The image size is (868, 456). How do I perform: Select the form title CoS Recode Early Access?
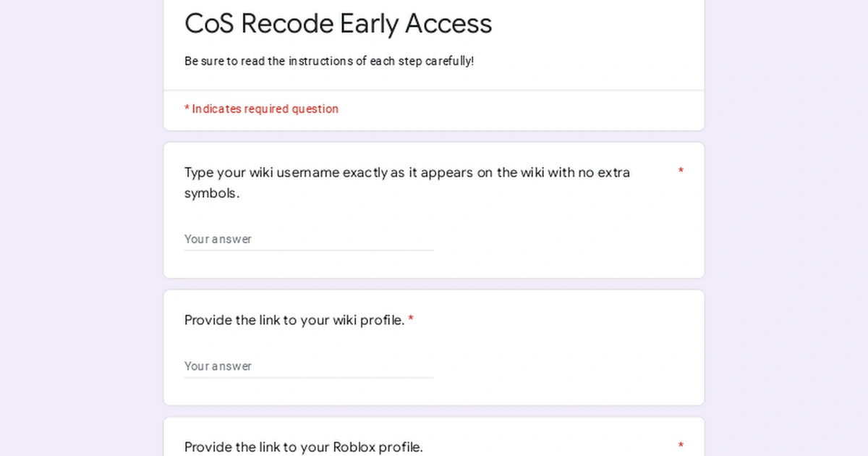pos(338,23)
